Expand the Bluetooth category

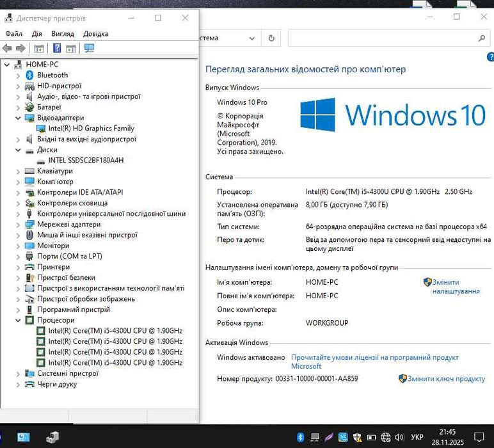18,76
